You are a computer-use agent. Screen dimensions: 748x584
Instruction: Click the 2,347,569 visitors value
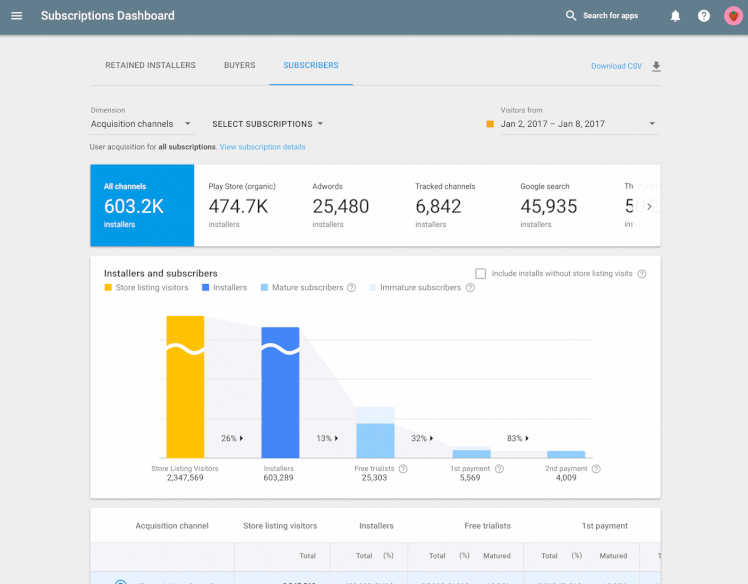click(185, 478)
